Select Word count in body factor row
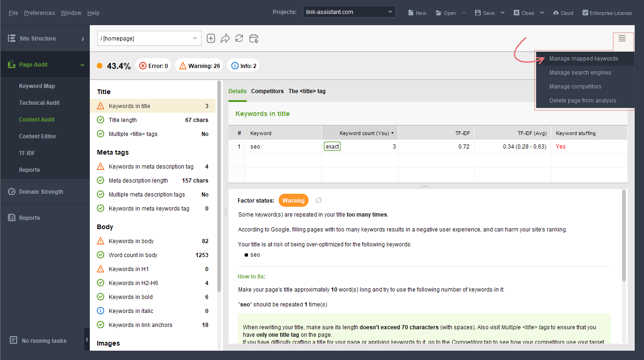 tap(153, 255)
